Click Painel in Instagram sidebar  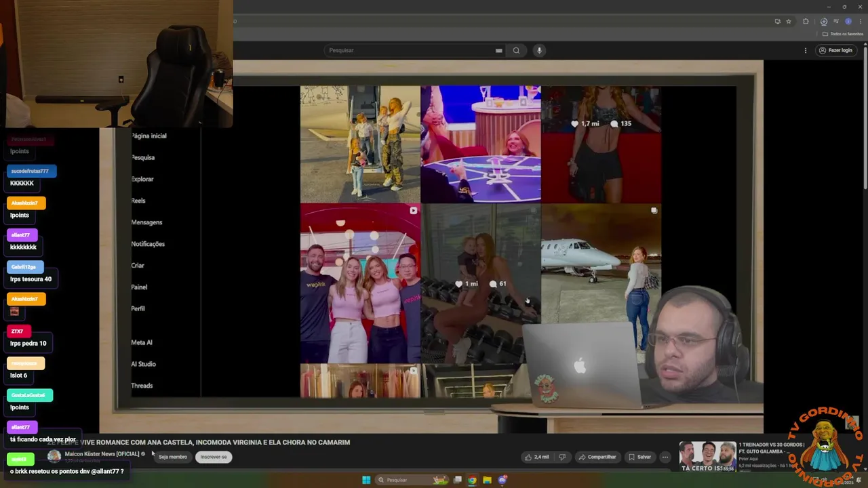139,287
